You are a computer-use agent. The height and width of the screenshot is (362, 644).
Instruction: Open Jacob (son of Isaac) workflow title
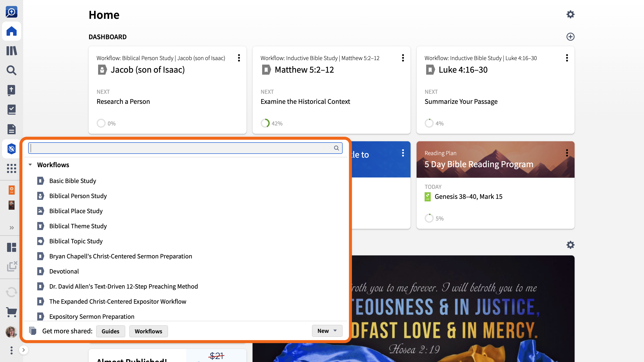tap(148, 70)
